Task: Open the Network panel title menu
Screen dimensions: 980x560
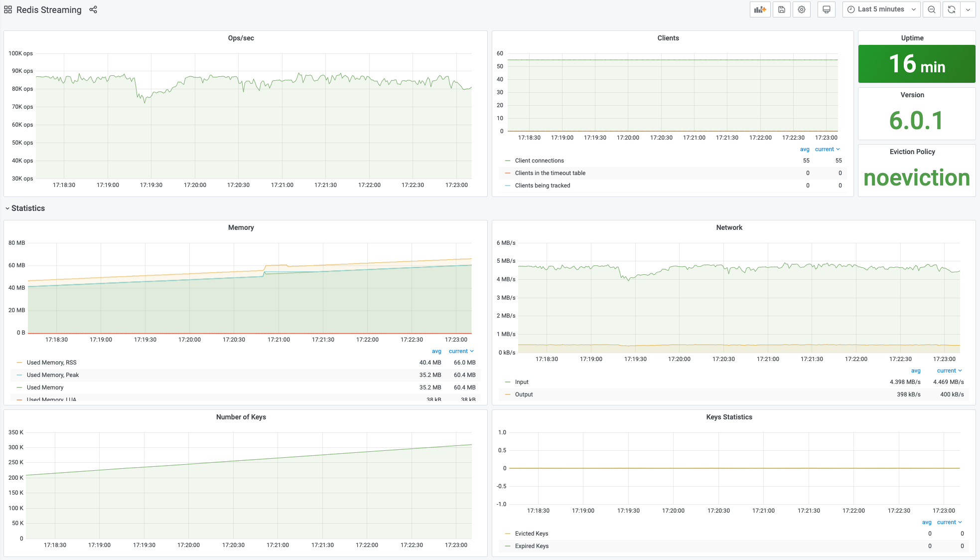Action: [729, 227]
